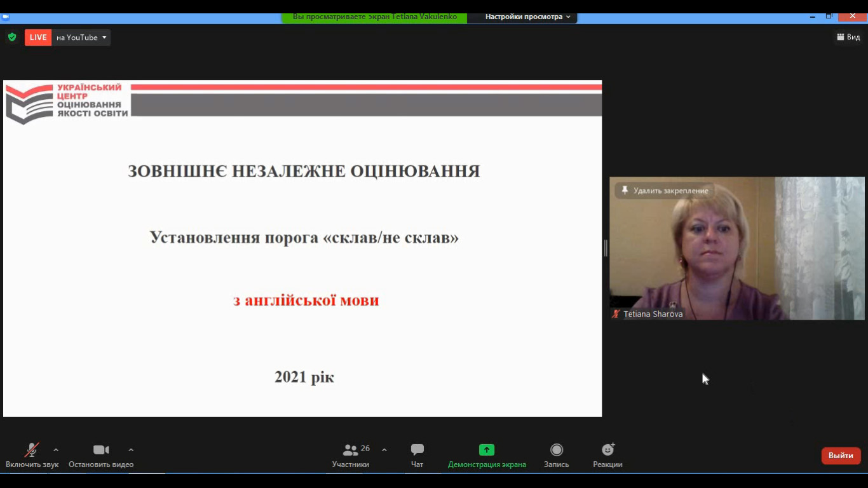Maximize the Zoom window
The width and height of the screenshot is (868, 488).
point(829,16)
